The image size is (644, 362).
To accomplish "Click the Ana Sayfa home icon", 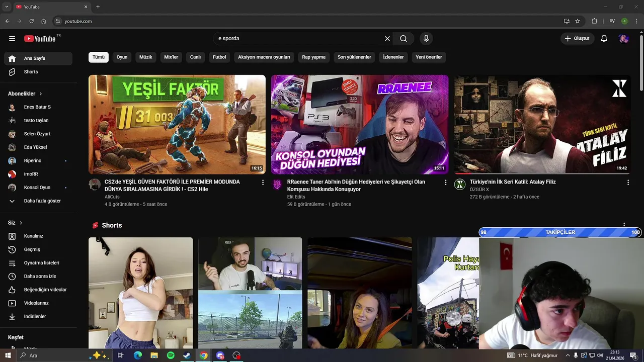I will coord(12,58).
